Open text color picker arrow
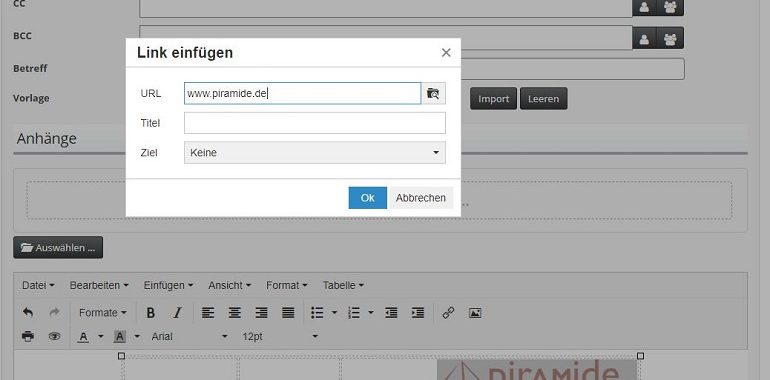Screen dimensions: 770x380 [x=101, y=336]
